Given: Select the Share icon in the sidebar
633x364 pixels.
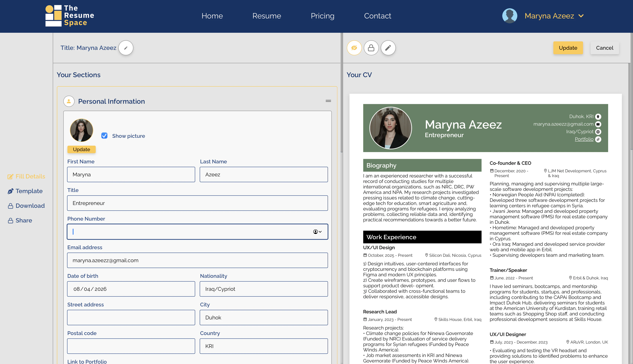Looking at the screenshot, I should 11,220.
